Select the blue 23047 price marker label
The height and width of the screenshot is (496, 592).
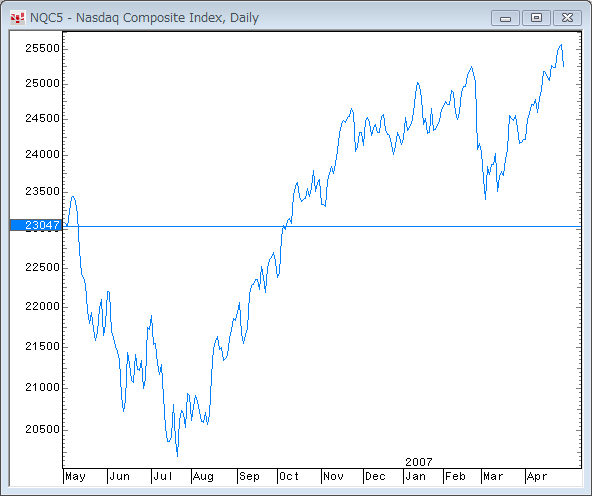35,225
